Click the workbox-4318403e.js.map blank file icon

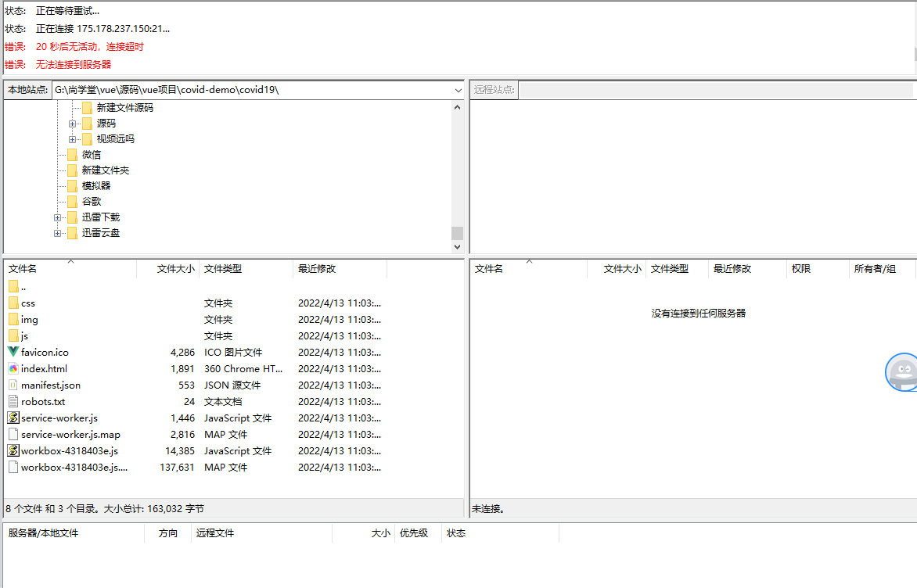point(13,467)
